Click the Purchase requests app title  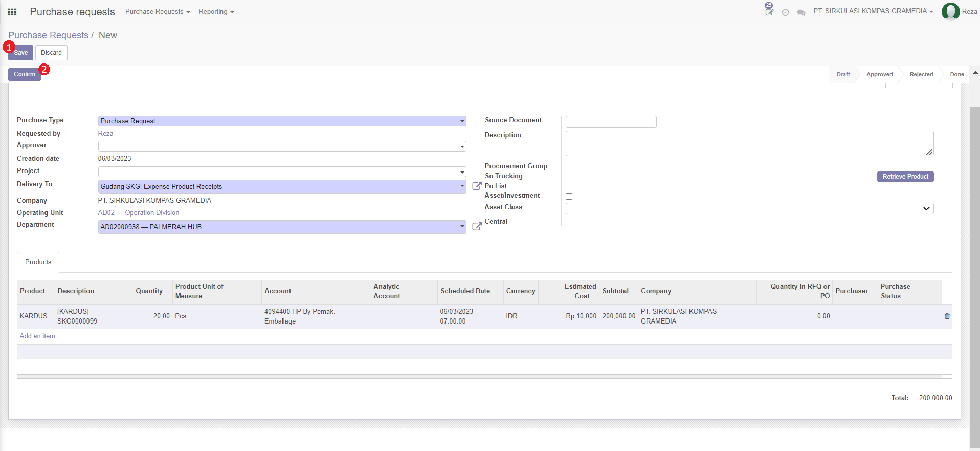tap(72, 12)
